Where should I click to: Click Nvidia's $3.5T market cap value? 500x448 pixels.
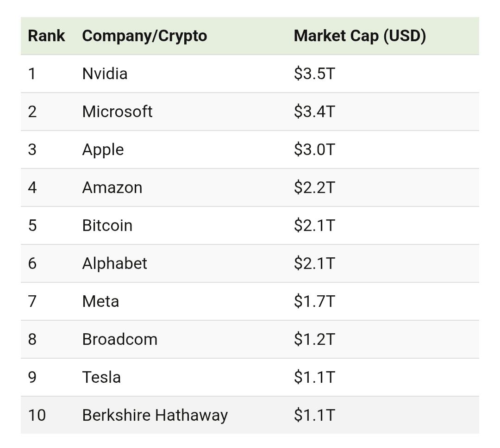pyautogui.click(x=314, y=74)
